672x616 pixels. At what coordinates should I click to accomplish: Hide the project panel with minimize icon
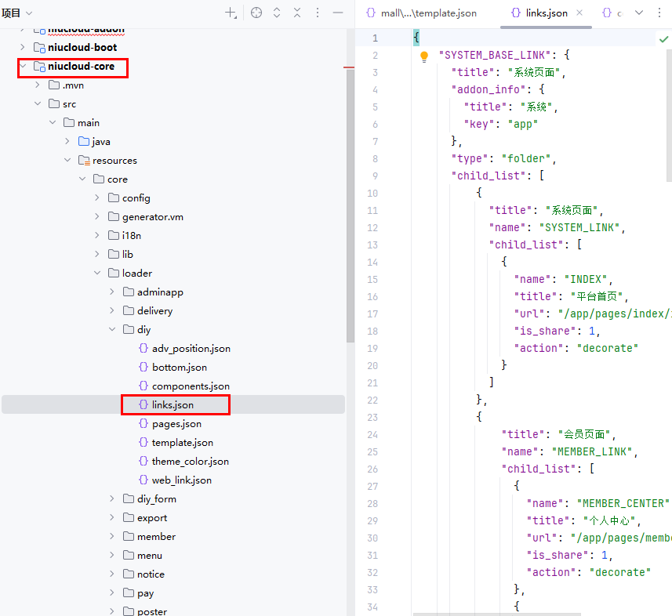click(x=338, y=13)
